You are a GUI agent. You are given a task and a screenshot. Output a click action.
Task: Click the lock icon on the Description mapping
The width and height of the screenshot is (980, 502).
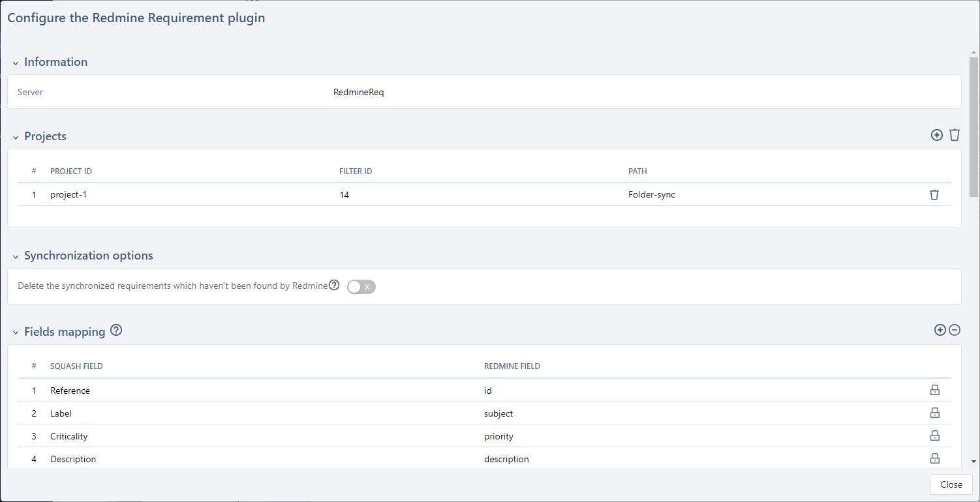[x=935, y=458]
